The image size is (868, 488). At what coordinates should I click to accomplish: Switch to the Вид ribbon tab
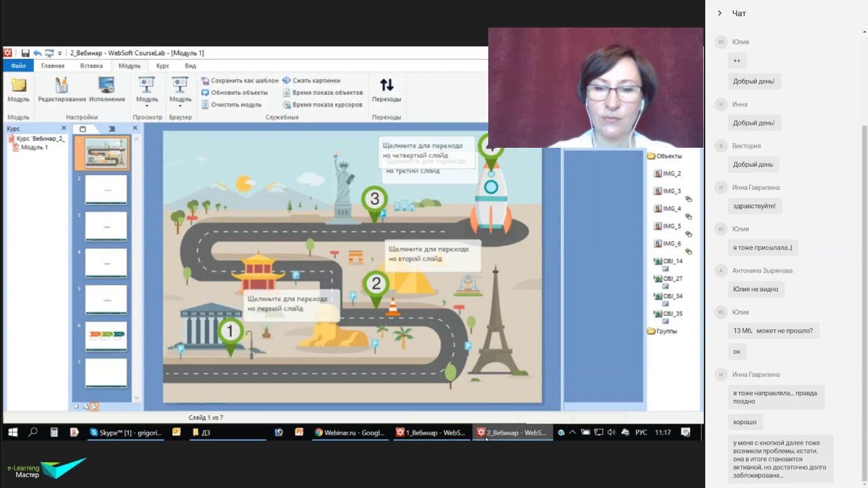pyautogui.click(x=191, y=66)
